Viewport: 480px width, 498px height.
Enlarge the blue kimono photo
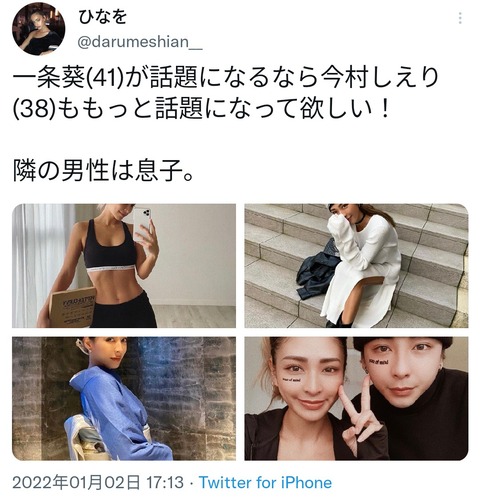[124, 399]
